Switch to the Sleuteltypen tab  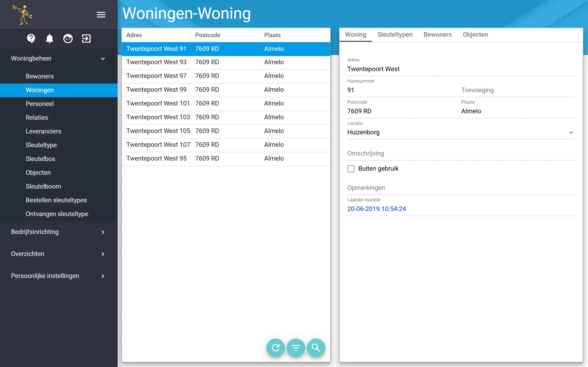pyautogui.click(x=395, y=34)
